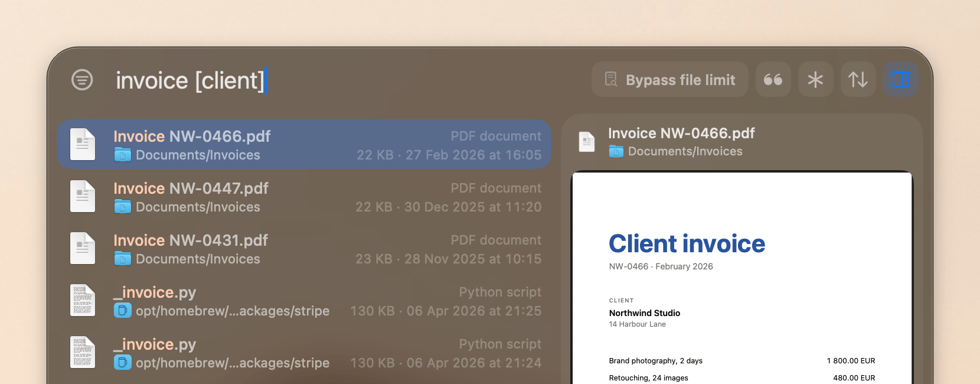Click "Retouching, 24 images" line item
The width and height of the screenshot is (980, 384).
point(649,378)
